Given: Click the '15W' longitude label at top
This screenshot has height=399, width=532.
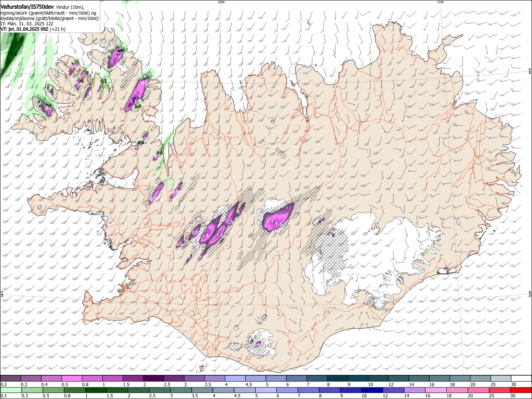Looking at the screenshot, I should coord(440,2).
